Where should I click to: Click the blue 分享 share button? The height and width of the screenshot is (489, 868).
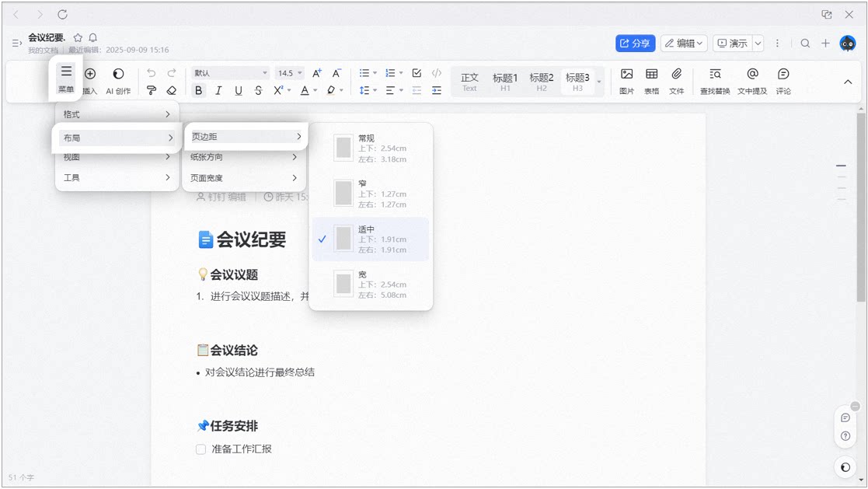(x=635, y=44)
